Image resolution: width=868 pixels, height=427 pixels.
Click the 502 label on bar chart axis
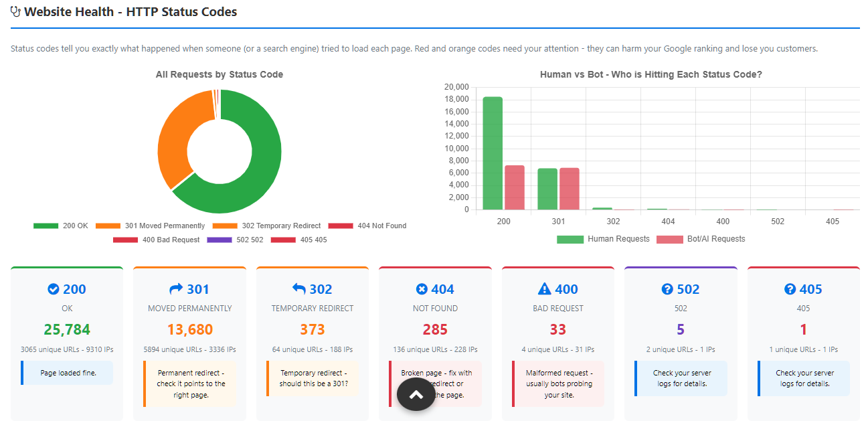778,221
